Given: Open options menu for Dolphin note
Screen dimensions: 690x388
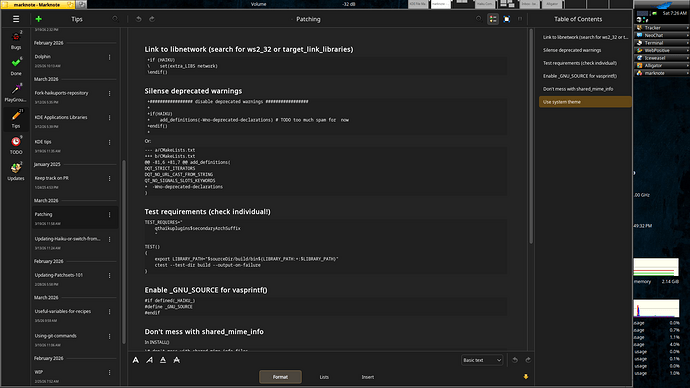Looking at the screenshot, I should pyautogui.click(x=110, y=57).
